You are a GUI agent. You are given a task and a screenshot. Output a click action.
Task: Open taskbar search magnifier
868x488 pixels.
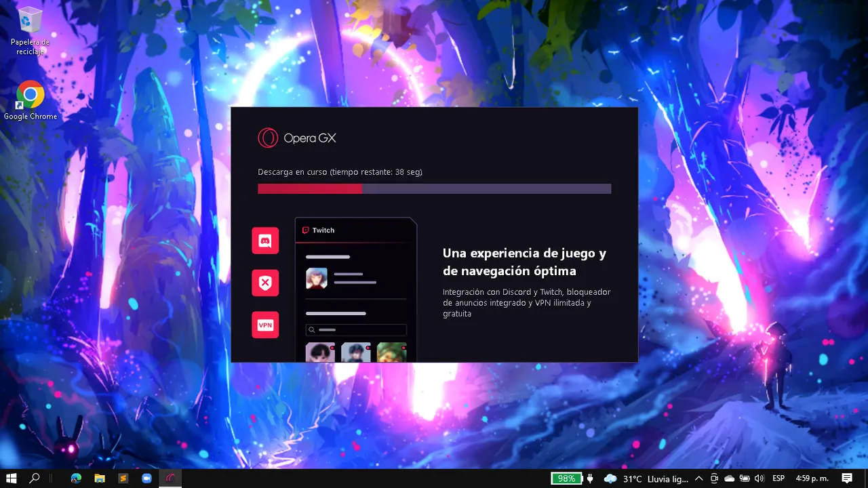[x=35, y=479]
